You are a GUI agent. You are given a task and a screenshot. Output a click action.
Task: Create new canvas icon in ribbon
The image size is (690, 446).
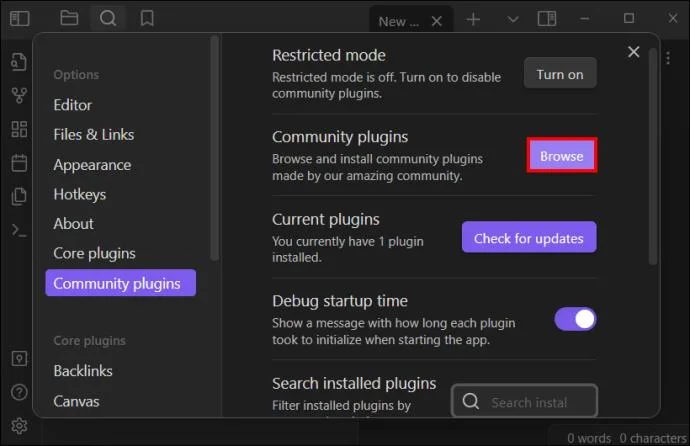(x=19, y=129)
